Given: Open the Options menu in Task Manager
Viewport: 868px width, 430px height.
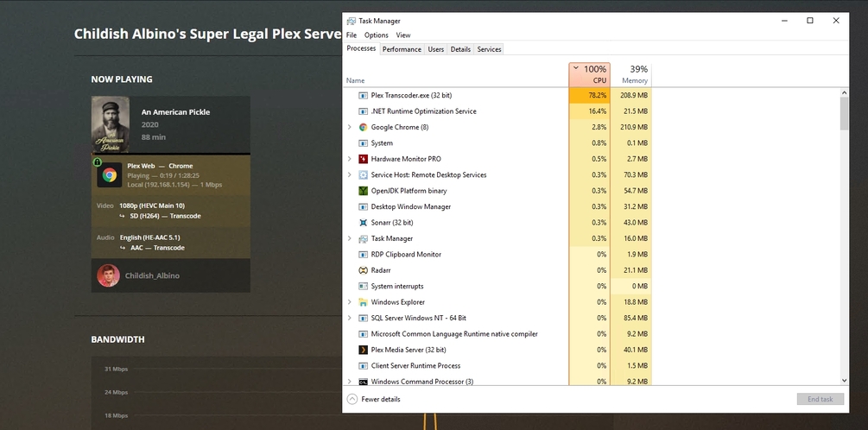Looking at the screenshot, I should pyautogui.click(x=377, y=35).
